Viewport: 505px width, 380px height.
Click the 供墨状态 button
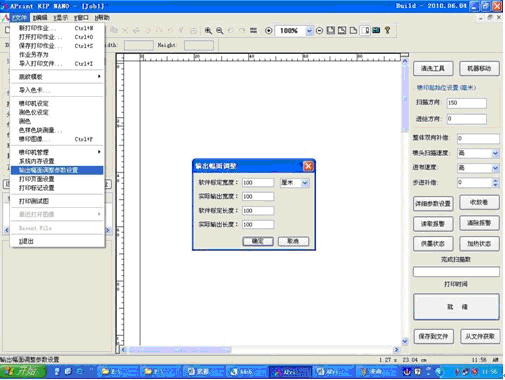(x=433, y=244)
